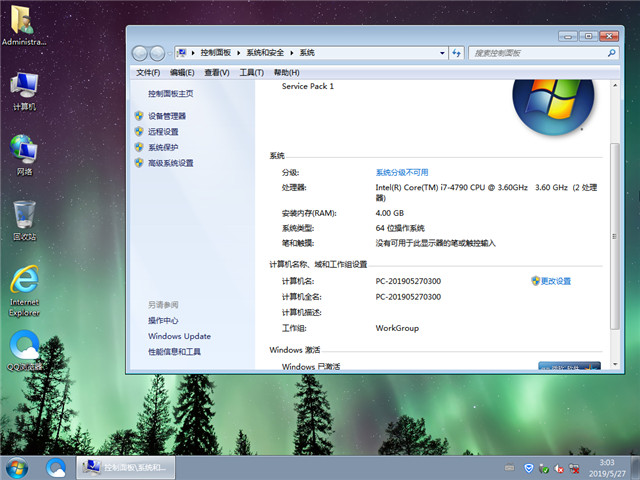
Task: Select the 计算机 desktop icon
Action: (x=24, y=92)
